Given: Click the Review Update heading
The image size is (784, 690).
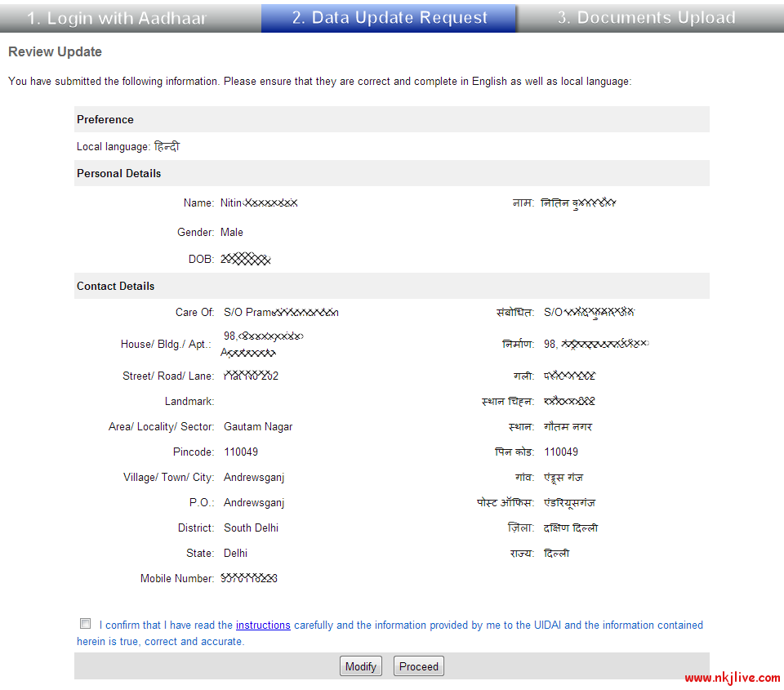Looking at the screenshot, I should coord(55,52).
